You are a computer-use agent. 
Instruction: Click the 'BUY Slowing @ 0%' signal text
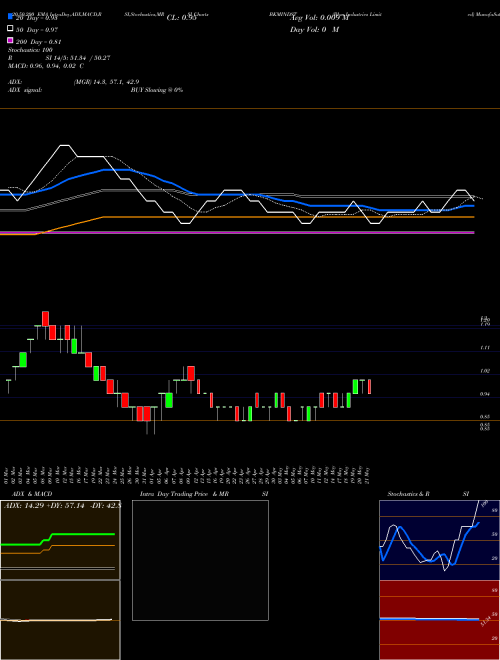coord(157,90)
